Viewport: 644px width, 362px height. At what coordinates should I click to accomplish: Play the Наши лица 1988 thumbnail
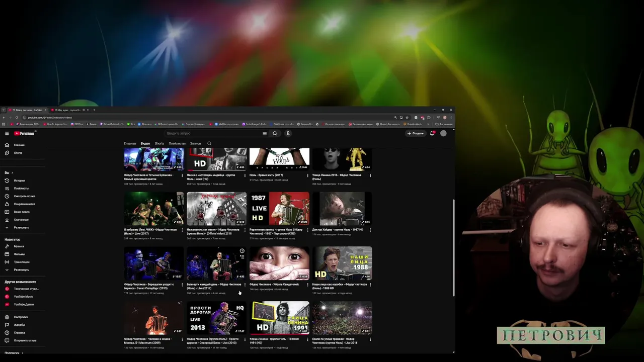pos(342,263)
